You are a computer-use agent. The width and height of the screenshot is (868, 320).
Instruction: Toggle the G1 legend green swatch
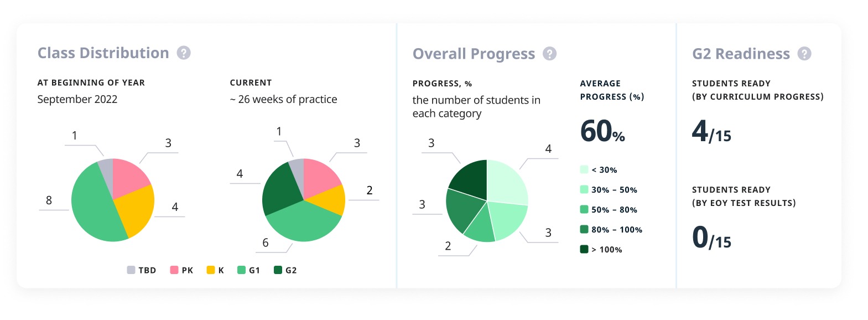tap(242, 270)
